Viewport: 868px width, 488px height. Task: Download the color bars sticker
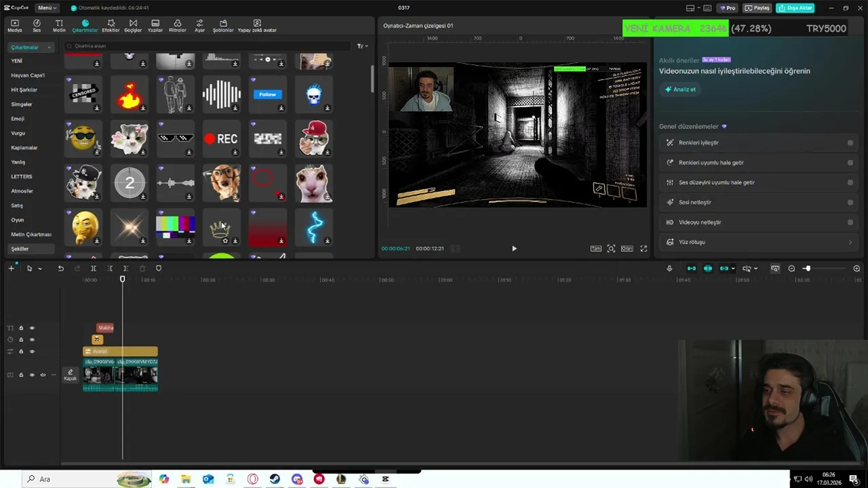click(189, 241)
